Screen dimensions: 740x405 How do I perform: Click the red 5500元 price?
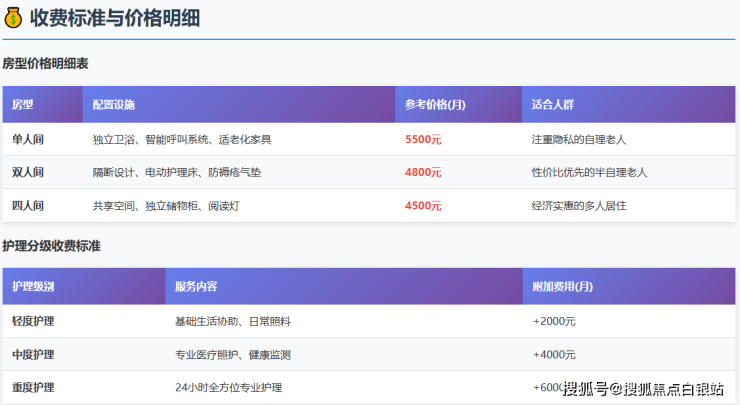click(423, 140)
